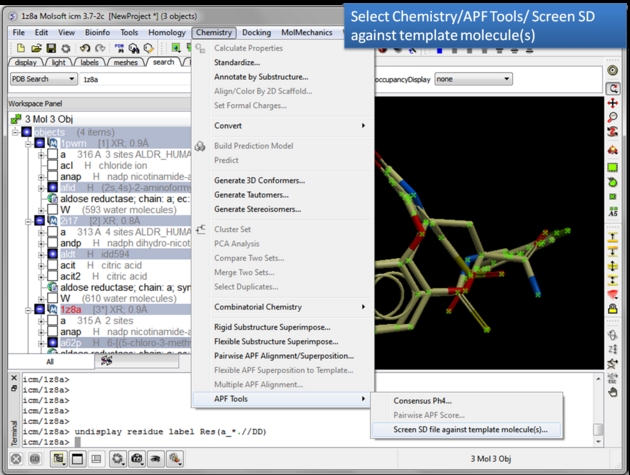Select the All tab below workspace panel
This screenshot has width=630, height=475.
(49, 361)
